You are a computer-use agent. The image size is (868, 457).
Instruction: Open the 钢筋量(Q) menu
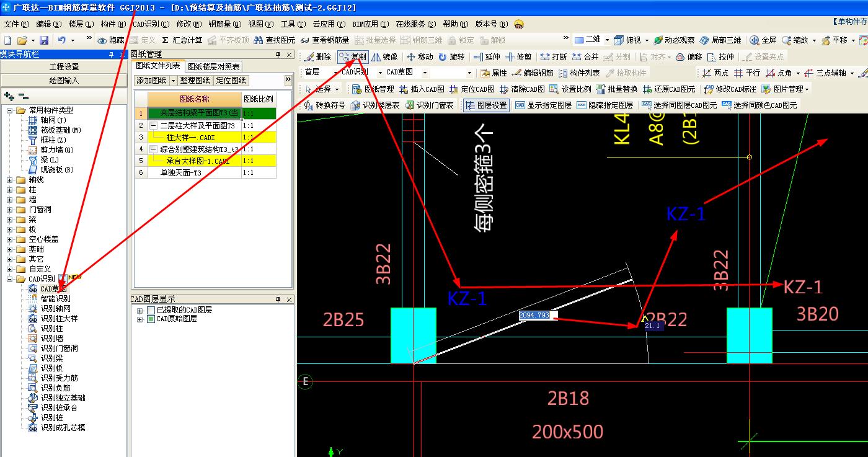click(224, 24)
